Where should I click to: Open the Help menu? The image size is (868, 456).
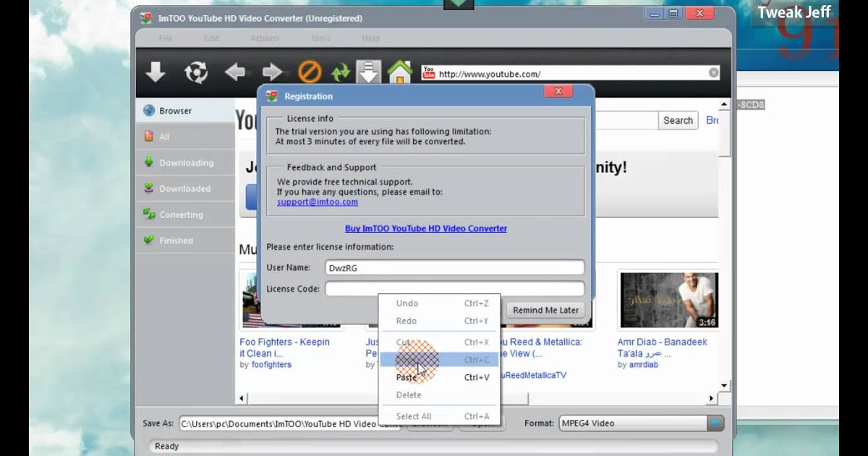click(370, 38)
